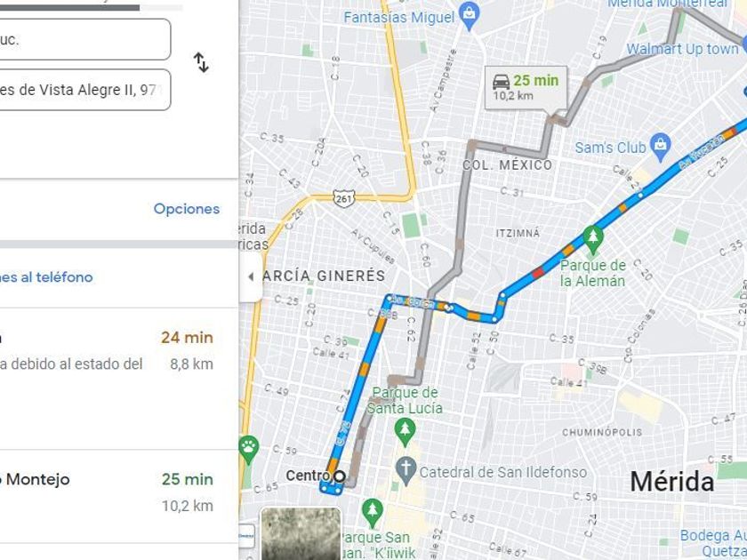Click the Parque San Juan tree marker
747x560 pixels.
[373, 511]
